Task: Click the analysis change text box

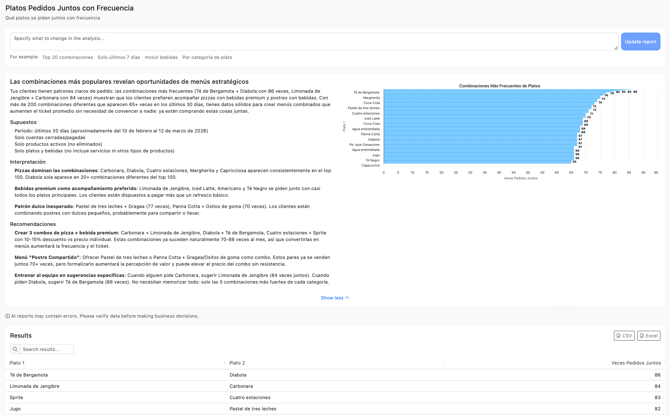Action: (x=313, y=41)
